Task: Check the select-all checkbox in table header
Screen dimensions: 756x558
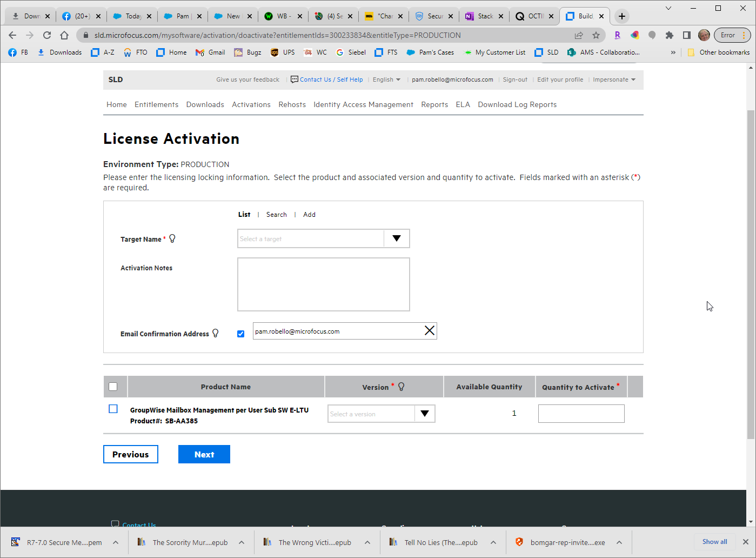Action: (113, 387)
